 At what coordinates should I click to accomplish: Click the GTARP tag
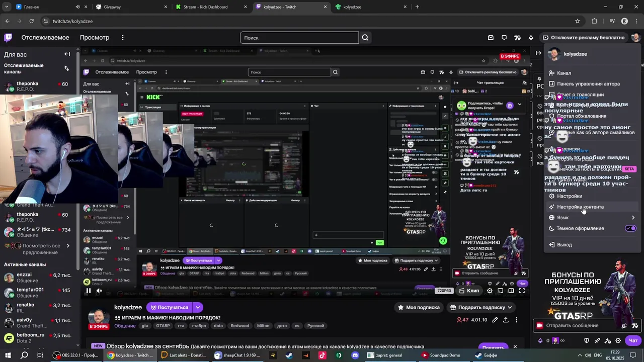tap(163, 326)
